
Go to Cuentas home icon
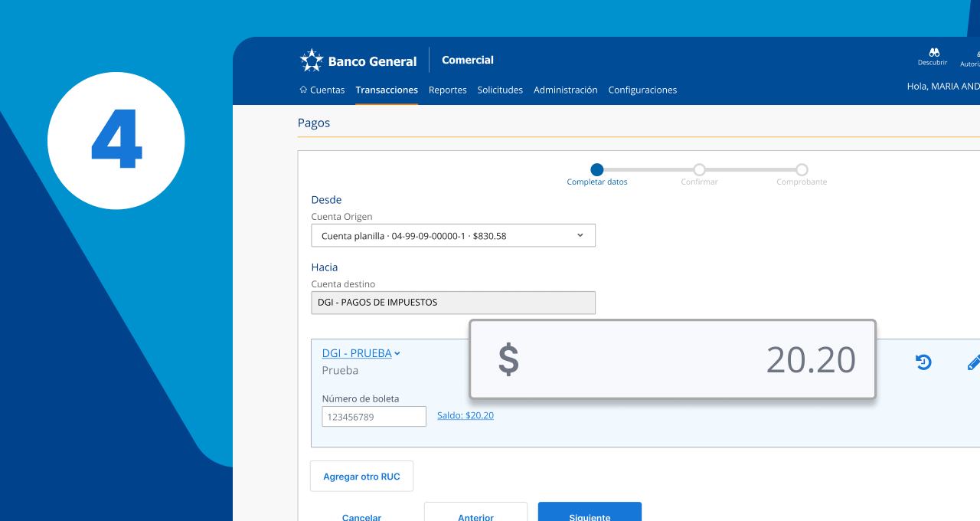click(303, 90)
